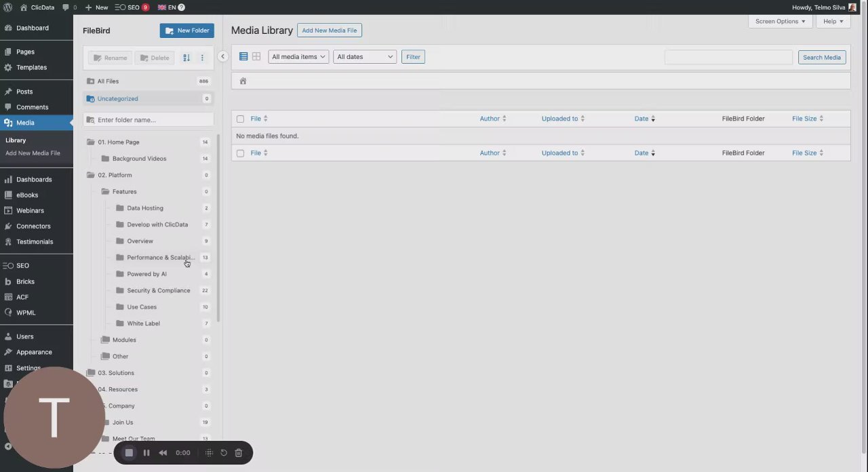868x472 pixels.
Task: Click the New Folder button
Action: point(187,31)
